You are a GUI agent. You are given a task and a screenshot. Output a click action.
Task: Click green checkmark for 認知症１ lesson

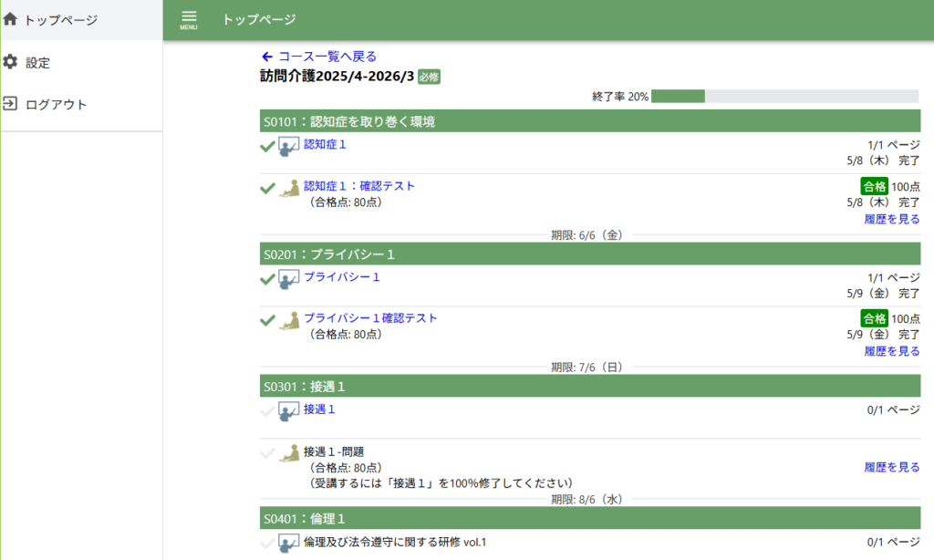pyautogui.click(x=267, y=146)
